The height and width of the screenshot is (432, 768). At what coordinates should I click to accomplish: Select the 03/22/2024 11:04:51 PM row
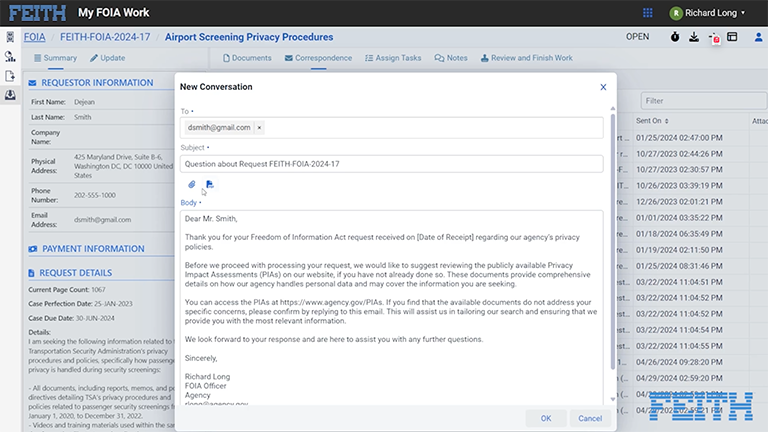point(679,282)
